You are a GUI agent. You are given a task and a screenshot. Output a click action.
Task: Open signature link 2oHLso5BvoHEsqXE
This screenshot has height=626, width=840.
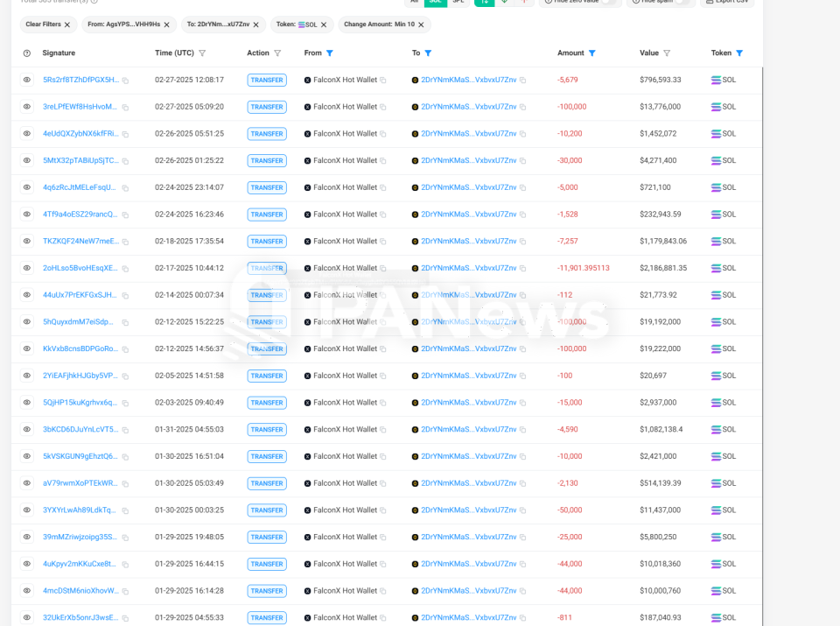[x=80, y=268]
